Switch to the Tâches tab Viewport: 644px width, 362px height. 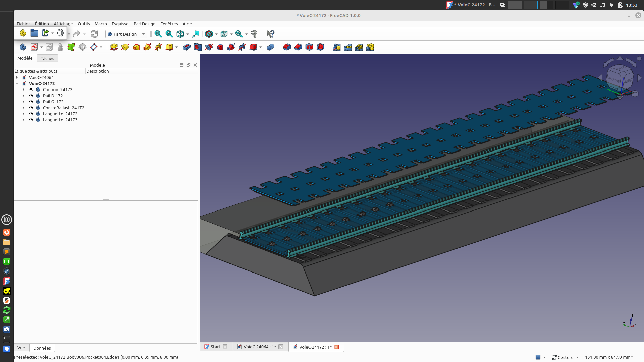click(47, 58)
